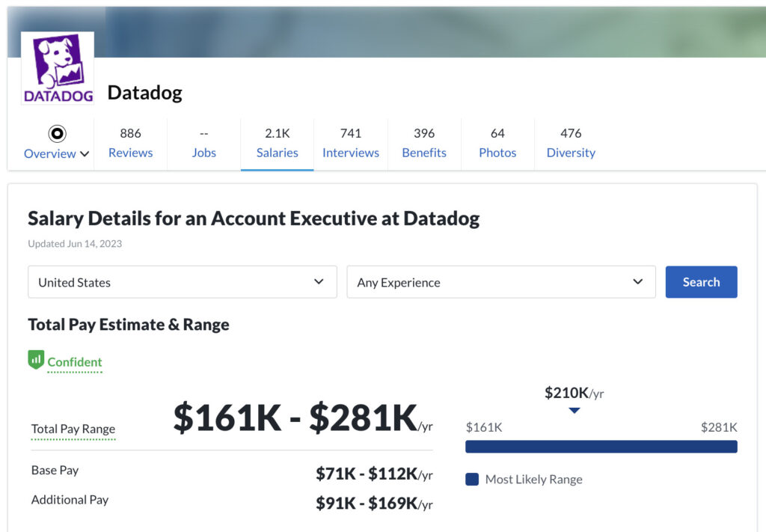Click the '$161K' range minimum label

(x=484, y=427)
